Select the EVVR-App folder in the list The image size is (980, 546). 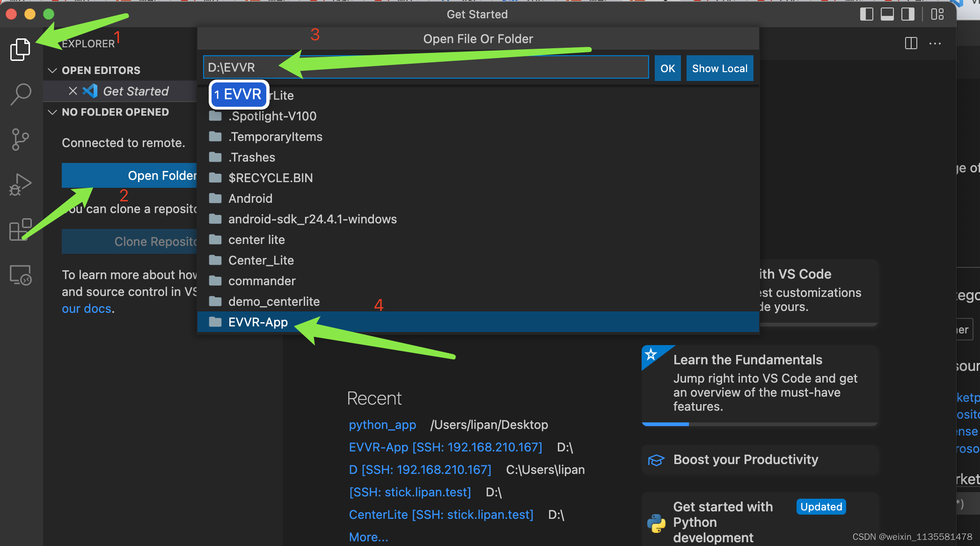[258, 322]
